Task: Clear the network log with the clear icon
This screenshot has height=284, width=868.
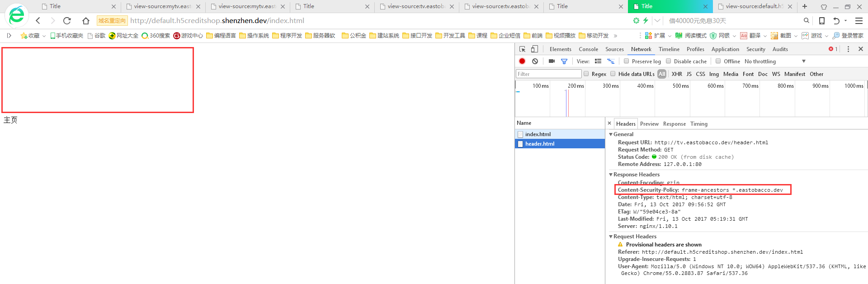Action: [x=535, y=61]
